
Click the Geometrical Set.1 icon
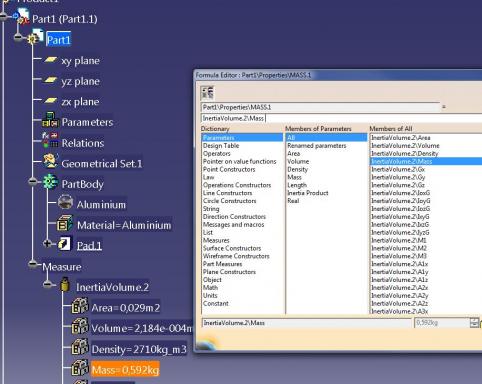pyautogui.click(x=50, y=161)
